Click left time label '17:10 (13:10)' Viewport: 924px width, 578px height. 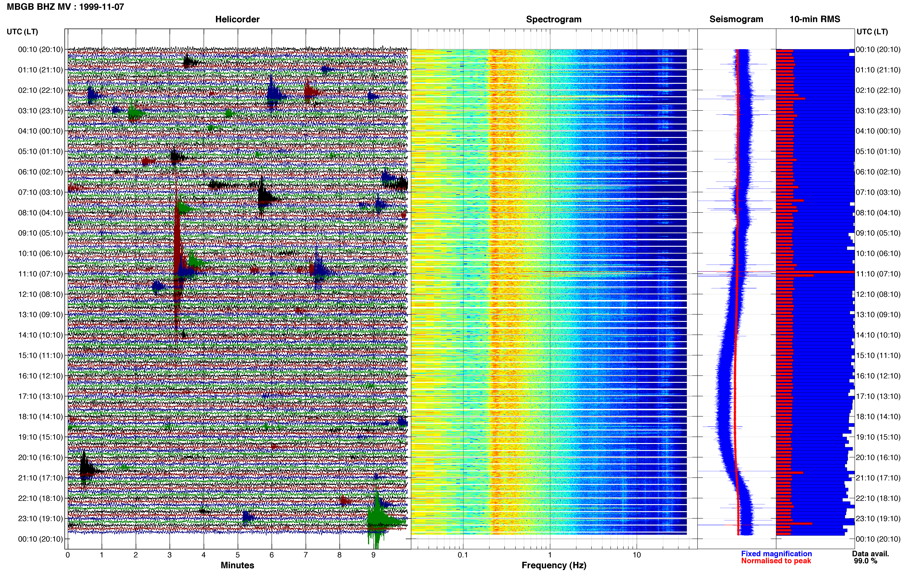41,396
